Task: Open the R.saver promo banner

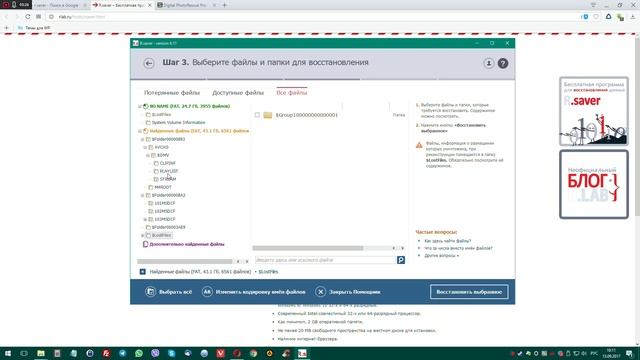Action: [x=594, y=111]
